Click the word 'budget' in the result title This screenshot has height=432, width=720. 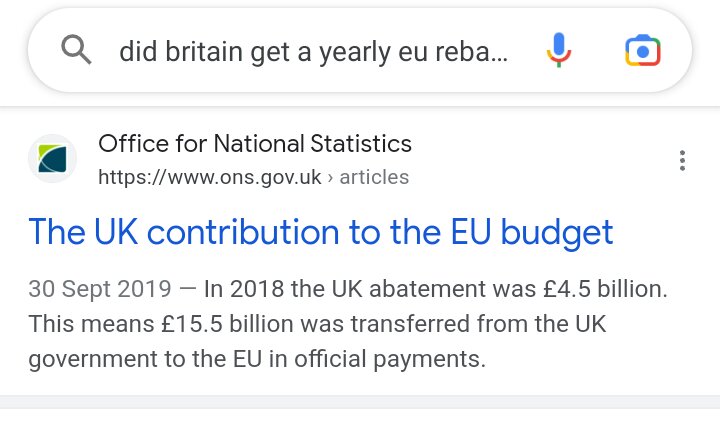pyautogui.click(x=557, y=233)
